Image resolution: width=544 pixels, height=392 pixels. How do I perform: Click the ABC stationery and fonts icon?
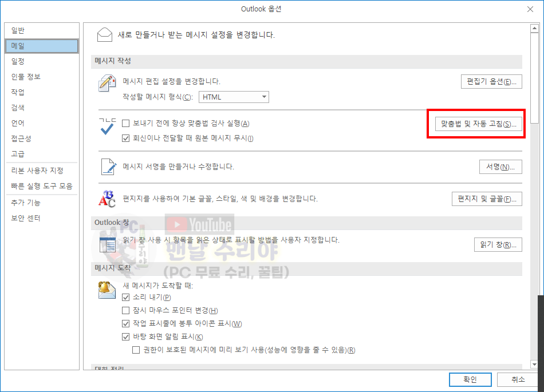click(x=107, y=199)
